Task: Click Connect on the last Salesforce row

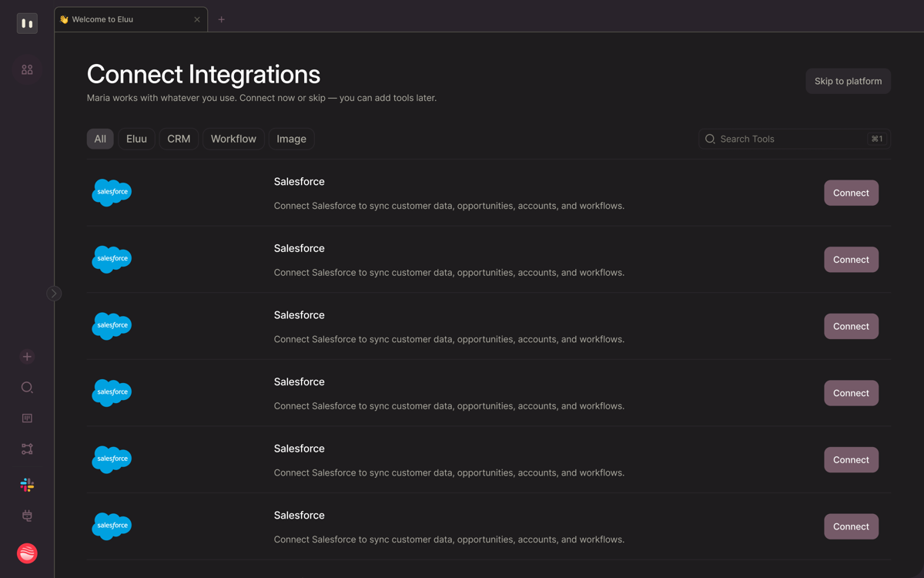Action: point(851,526)
